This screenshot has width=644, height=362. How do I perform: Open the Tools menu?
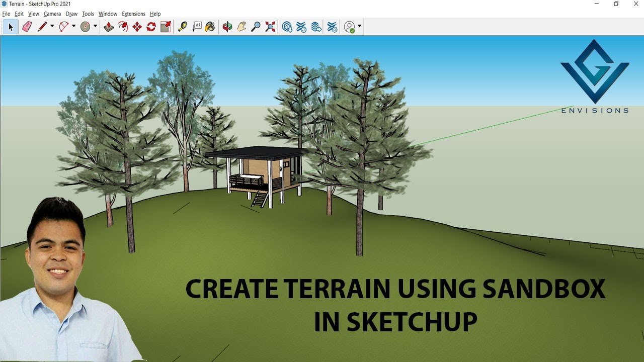tap(88, 14)
